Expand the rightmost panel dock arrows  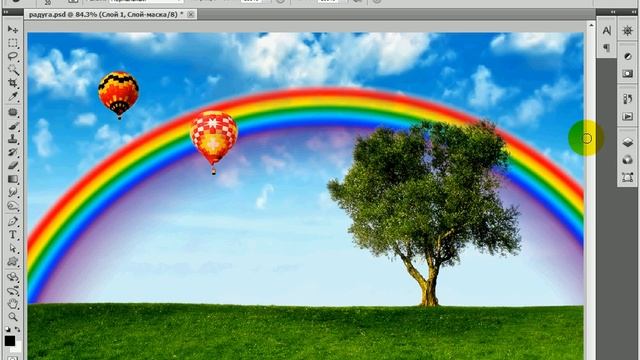point(633,12)
